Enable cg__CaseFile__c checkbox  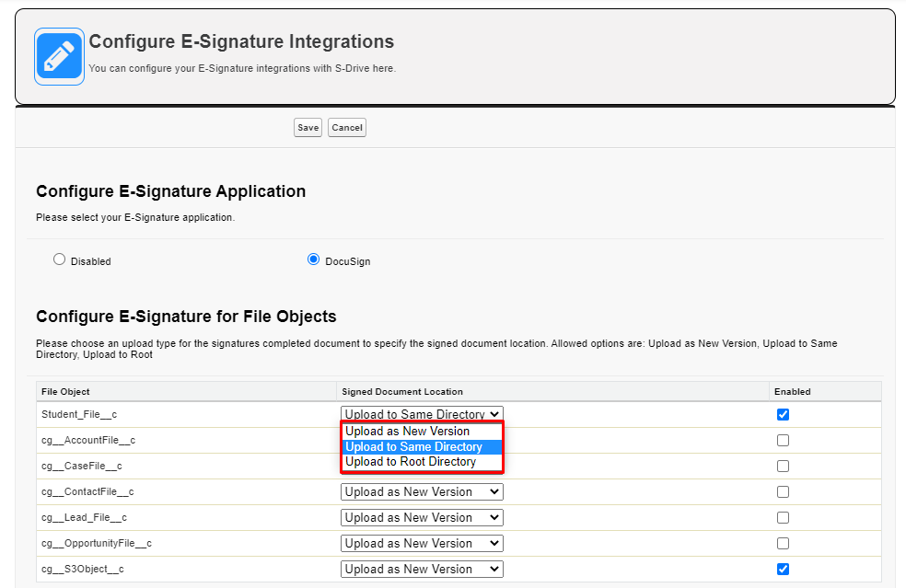click(x=783, y=466)
